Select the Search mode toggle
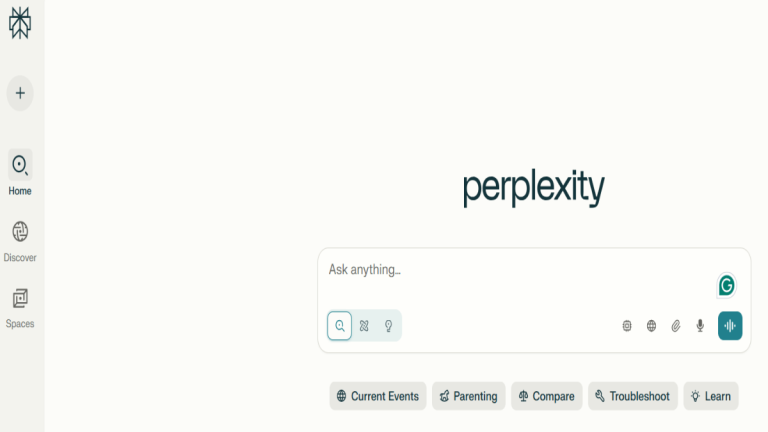This screenshot has height=432, width=768. 340,326
